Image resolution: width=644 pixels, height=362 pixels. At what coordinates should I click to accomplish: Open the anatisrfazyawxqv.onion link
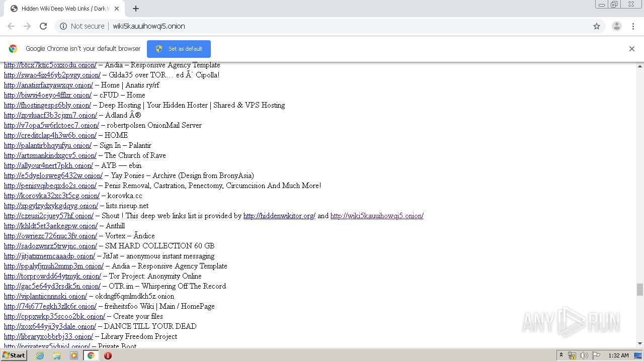48,85
